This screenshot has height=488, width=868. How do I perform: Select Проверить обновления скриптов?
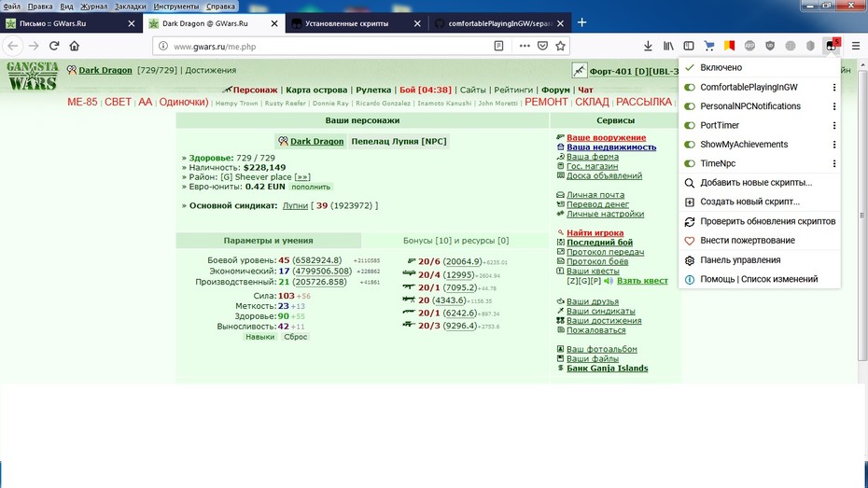760,221
